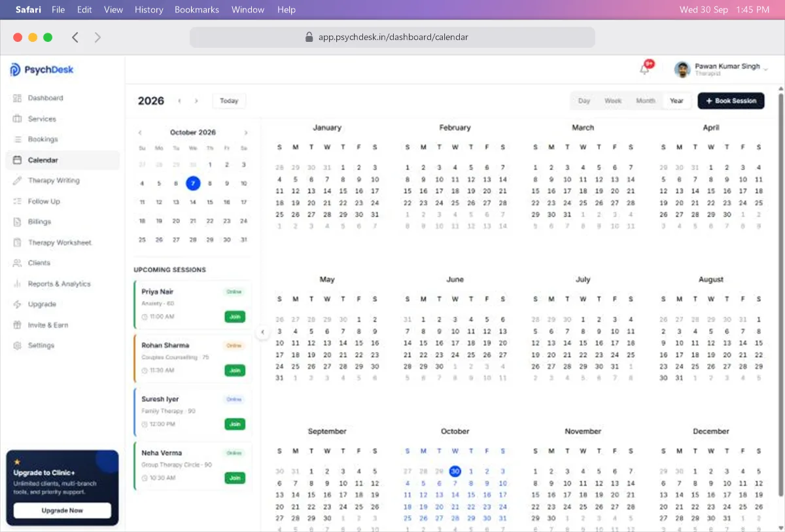Click the Safari address bar
Viewport: 785px width, 532px height.
392,37
